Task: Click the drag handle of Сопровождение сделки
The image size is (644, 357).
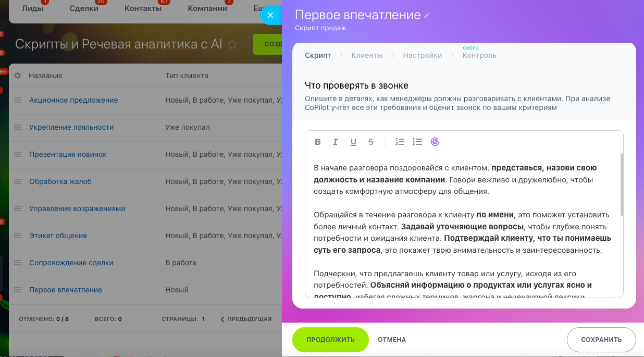Action: (18, 263)
